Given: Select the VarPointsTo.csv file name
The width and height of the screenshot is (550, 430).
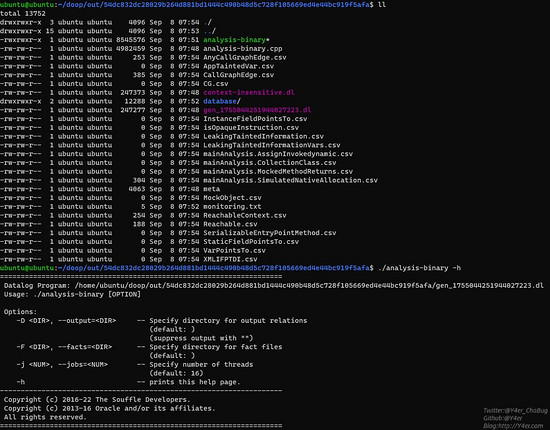Looking at the screenshot, I should click(234, 250).
